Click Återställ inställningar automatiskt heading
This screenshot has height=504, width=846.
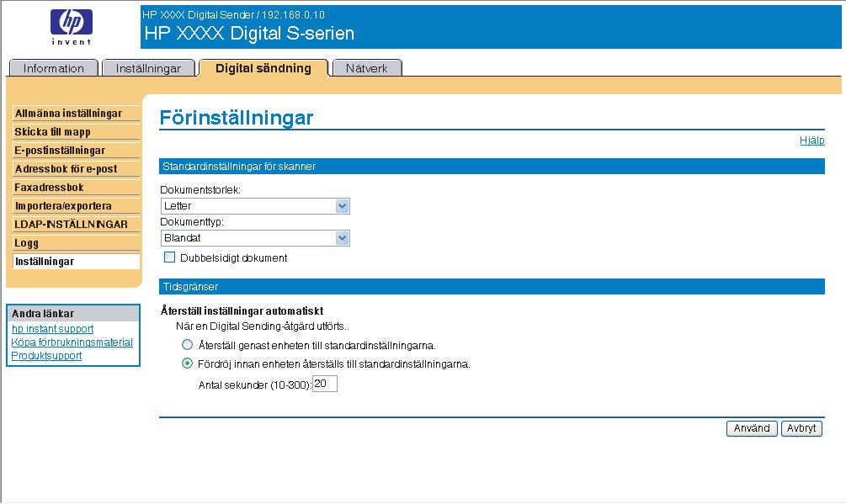[x=242, y=311]
